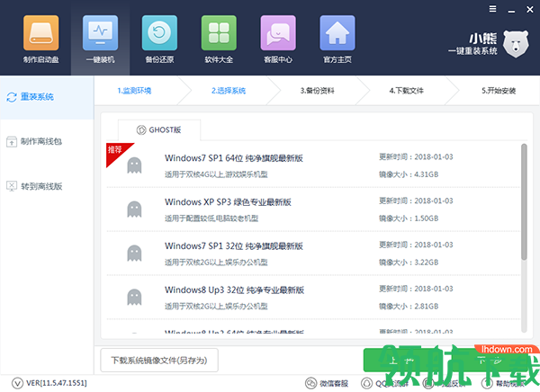Go to step 4.下载文件

tap(407, 91)
